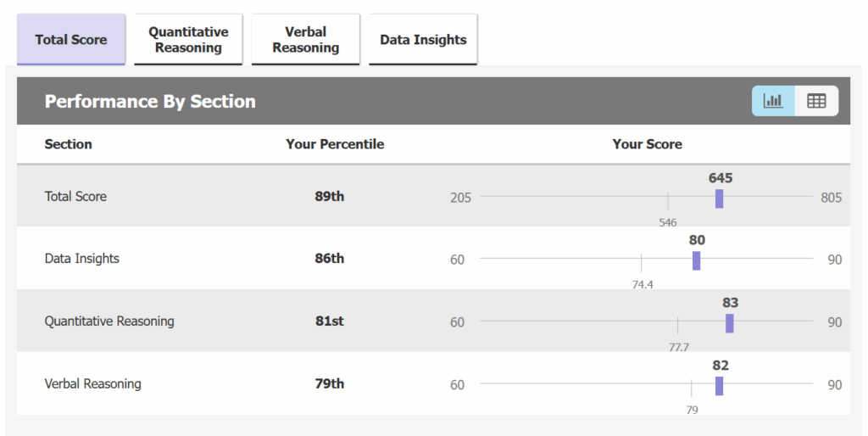The image size is (868, 436).
Task: Click the 77.7 mean tick on Quantitative
Action: (677, 326)
